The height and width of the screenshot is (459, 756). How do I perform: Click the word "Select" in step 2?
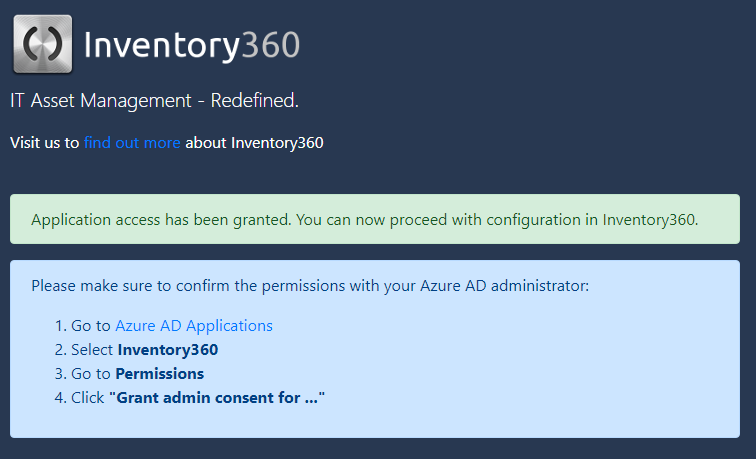point(92,350)
